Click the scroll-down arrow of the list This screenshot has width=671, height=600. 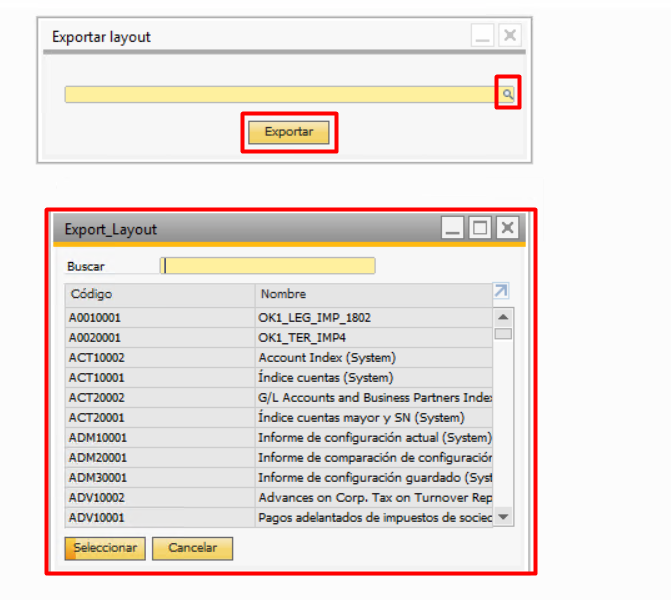click(504, 517)
